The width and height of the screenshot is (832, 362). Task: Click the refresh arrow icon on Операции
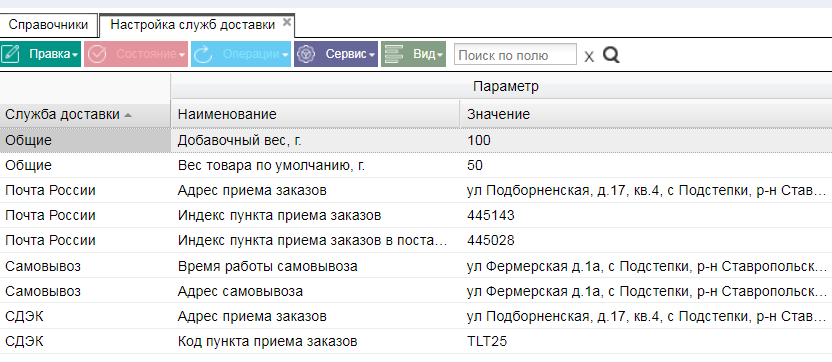(203, 54)
